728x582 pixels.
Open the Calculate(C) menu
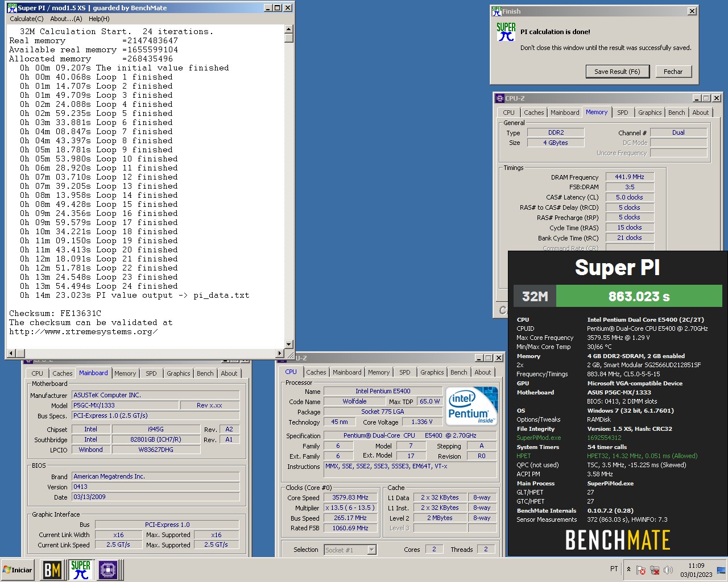pyautogui.click(x=26, y=19)
